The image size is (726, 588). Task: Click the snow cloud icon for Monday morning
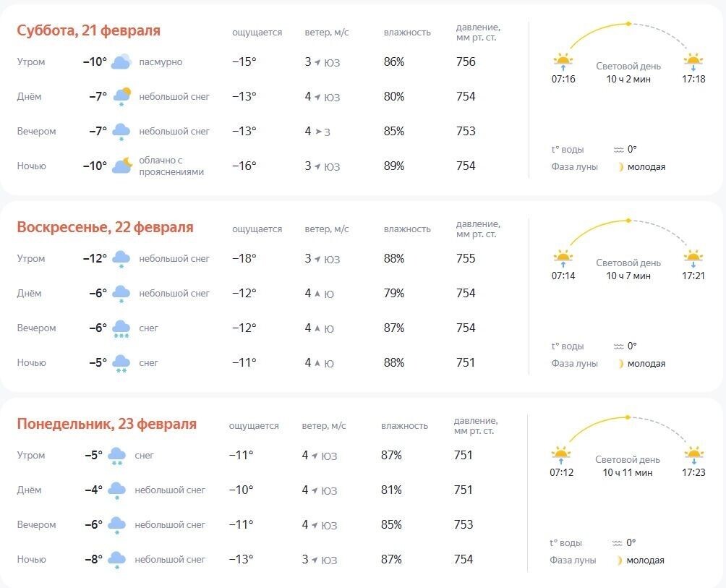119,456
